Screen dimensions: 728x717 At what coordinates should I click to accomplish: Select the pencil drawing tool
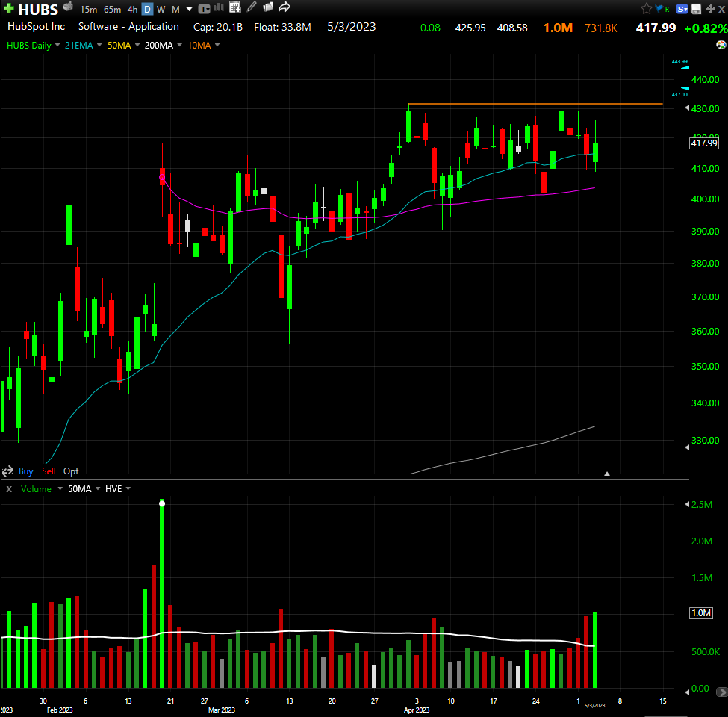(x=252, y=7)
